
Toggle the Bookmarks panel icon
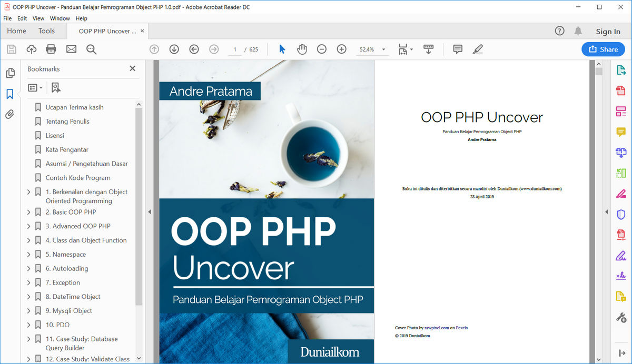point(10,94)
